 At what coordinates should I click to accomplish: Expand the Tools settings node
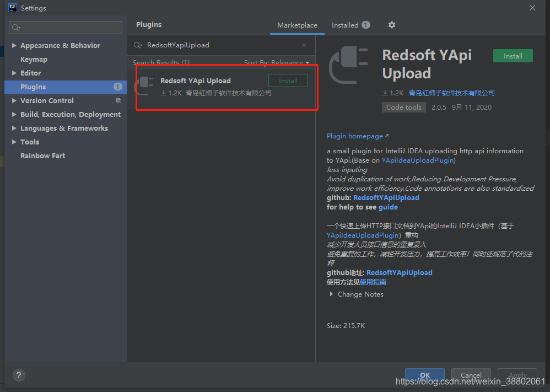pos(14,142)
